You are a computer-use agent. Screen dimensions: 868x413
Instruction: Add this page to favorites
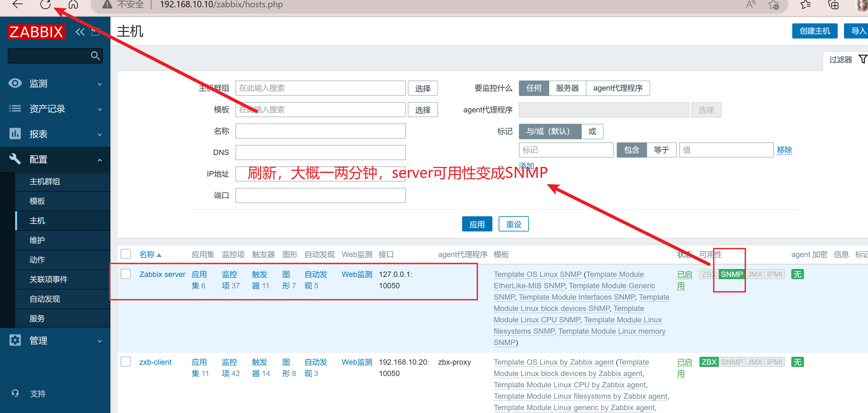[773, 4]
